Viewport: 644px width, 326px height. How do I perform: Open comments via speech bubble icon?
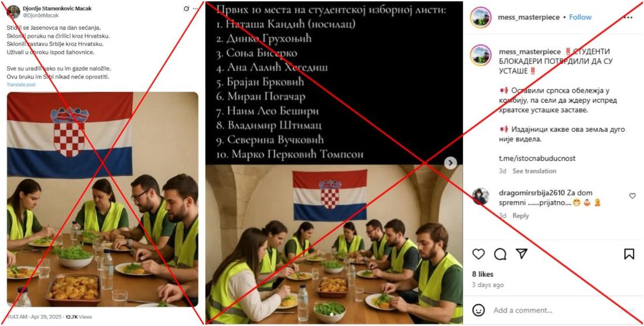[500, 254]
